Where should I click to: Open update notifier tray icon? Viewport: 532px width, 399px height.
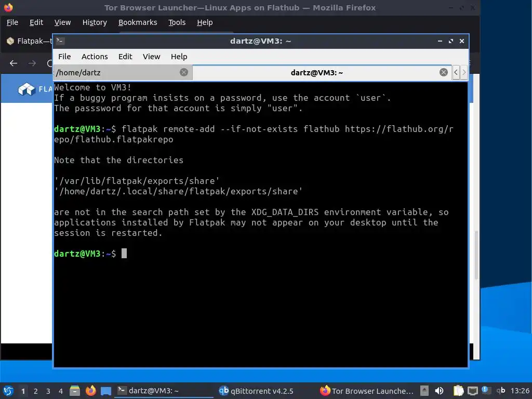point(486,390)
